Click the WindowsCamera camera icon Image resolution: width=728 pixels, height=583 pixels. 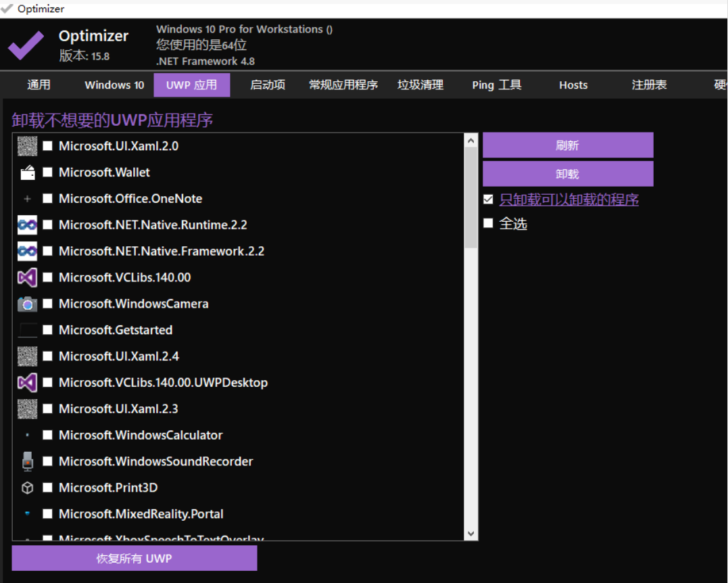[28, 304]
